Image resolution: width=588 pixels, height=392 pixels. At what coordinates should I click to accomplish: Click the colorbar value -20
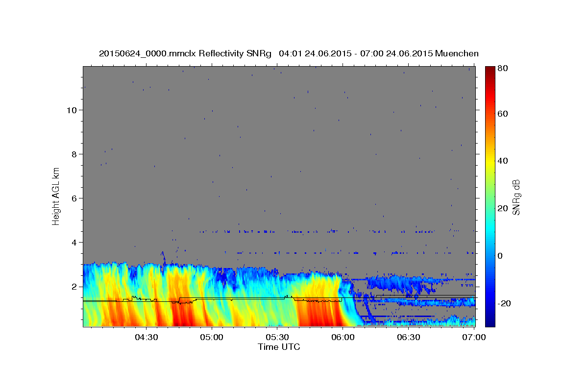[x=504, y=303]
